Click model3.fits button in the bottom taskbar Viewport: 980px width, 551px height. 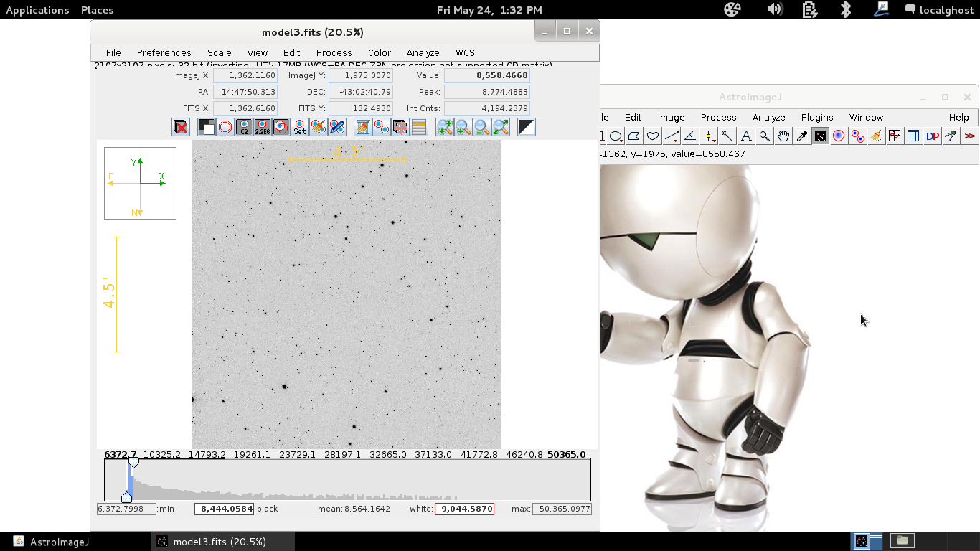pyautogui.click(x=212, y=542)
